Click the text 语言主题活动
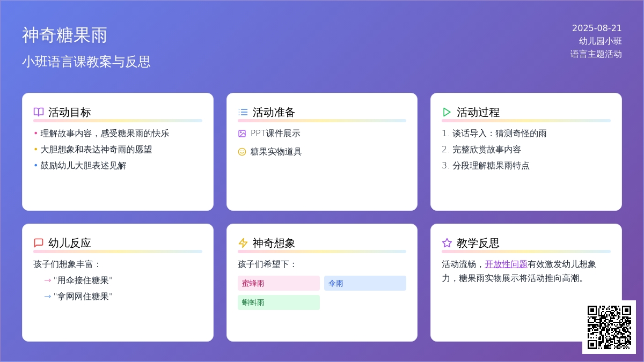The width and height of the screenshot is (644, 362). (596, 54)
